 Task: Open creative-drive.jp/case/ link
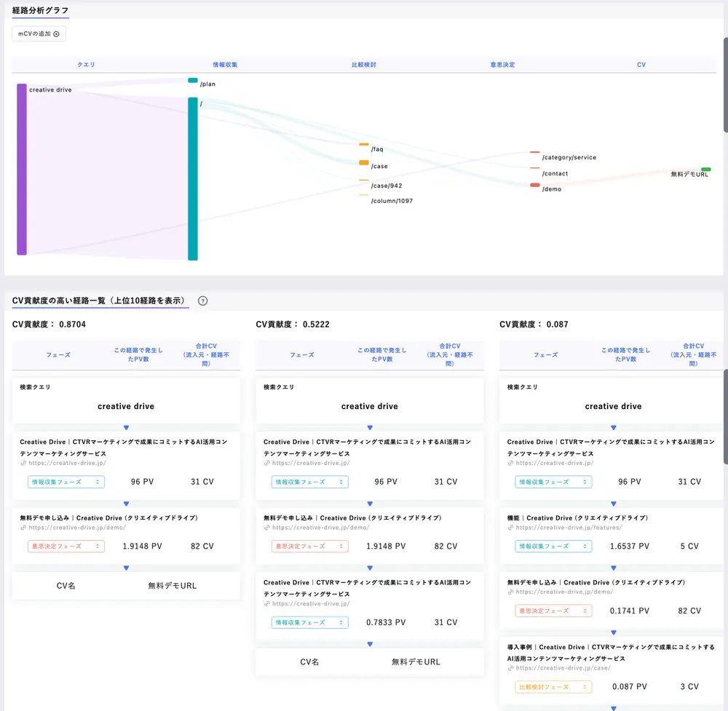tap(563, 668)
